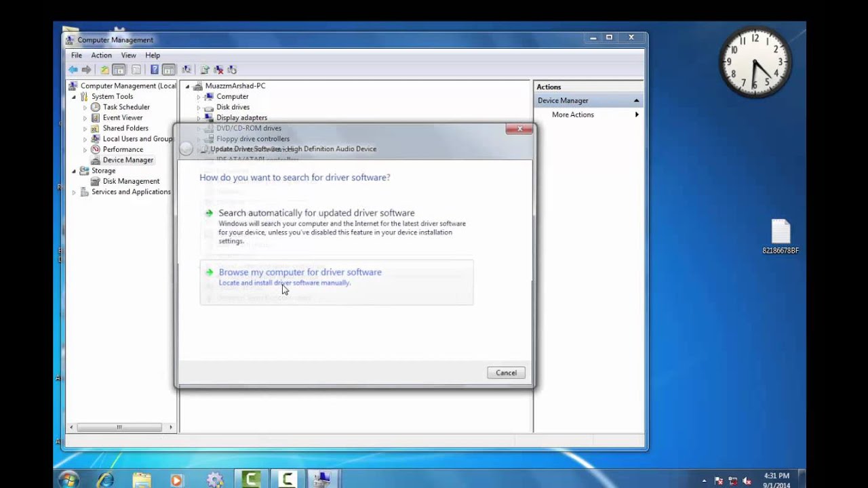Select Device Manager in the console tree
868x488 pixels.
click(127, 160)
